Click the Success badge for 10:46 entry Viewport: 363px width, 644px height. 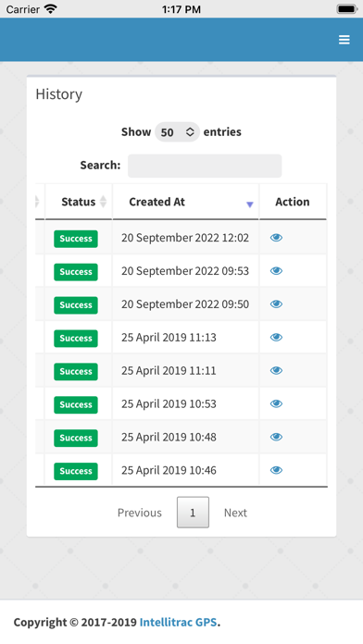click(76, 471)
